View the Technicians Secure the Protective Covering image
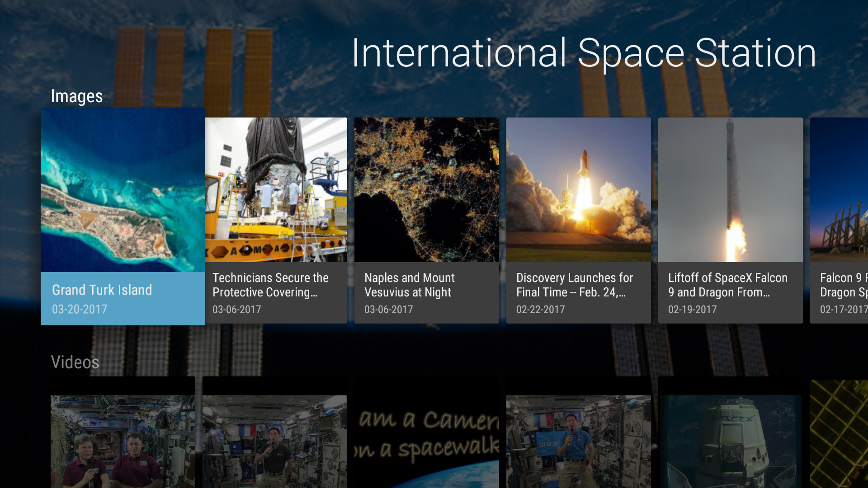This screenshot has width=868, height=488. (x=276, y=190)
